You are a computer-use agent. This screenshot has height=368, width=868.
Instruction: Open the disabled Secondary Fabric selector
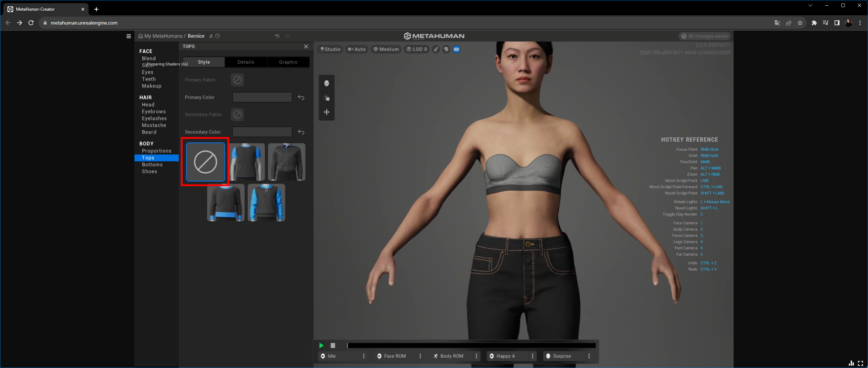(238, 114)
